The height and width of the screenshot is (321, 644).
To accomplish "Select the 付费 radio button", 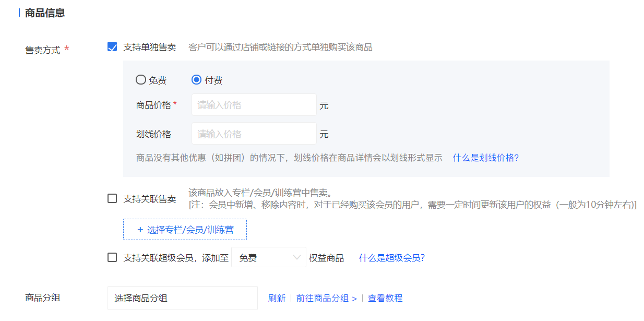I will coord(197,80).
